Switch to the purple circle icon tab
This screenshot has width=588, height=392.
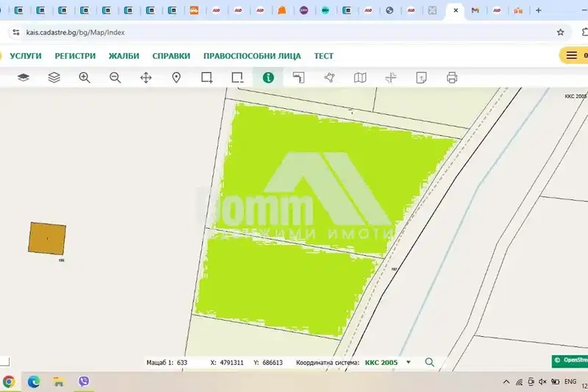(x=304, y=10)
